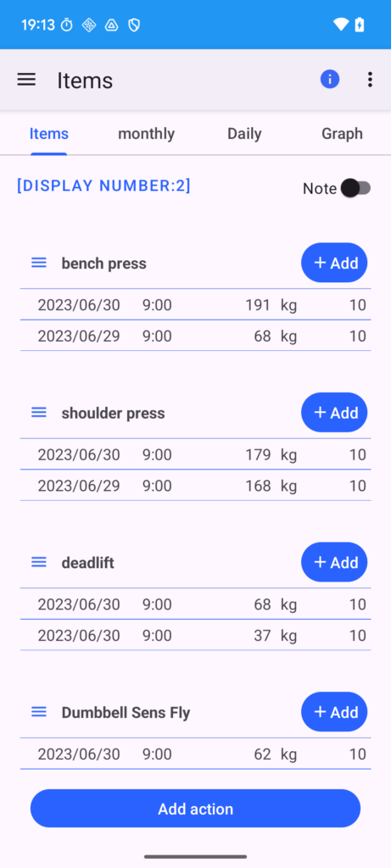Add a record to shoulder press
The height and width of the screenshot is (868, 391).
tap(334, 413)
